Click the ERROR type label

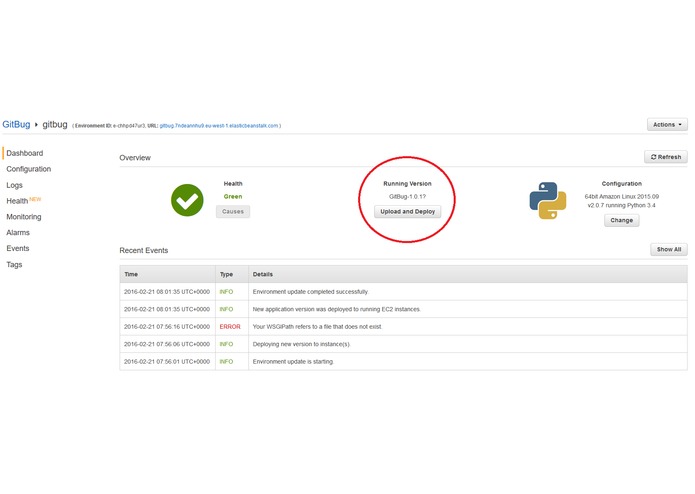pyautogui.click(x=230, y=327)
